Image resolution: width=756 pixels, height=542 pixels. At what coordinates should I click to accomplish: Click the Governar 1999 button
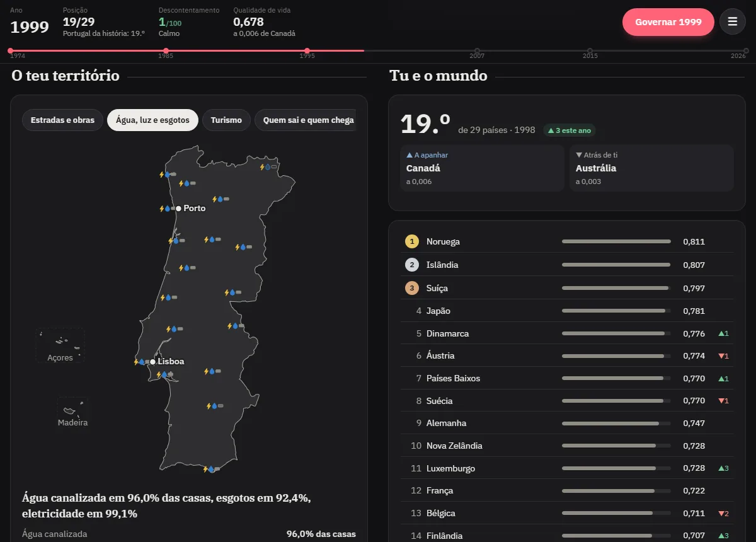pyautogui.click(x=668, y=22)
